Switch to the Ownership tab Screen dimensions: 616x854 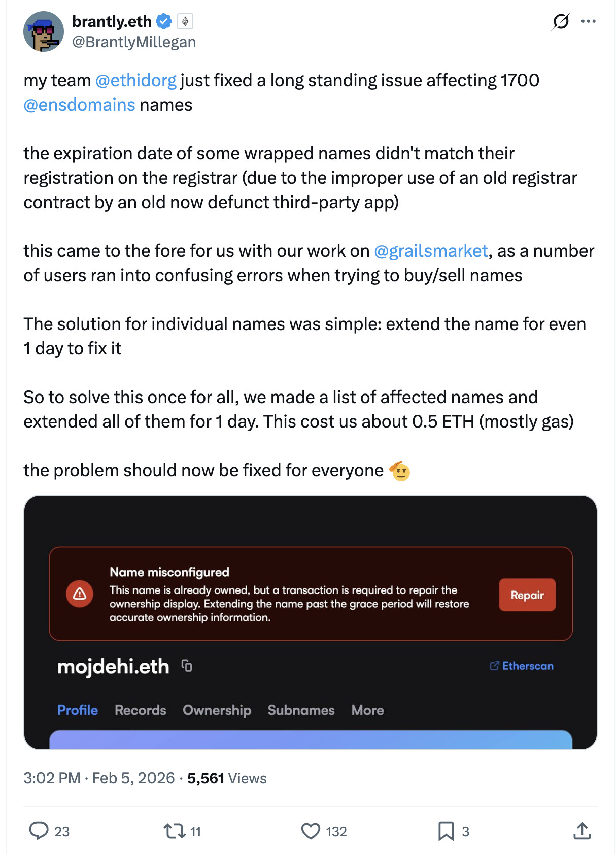tap(217, 710)
